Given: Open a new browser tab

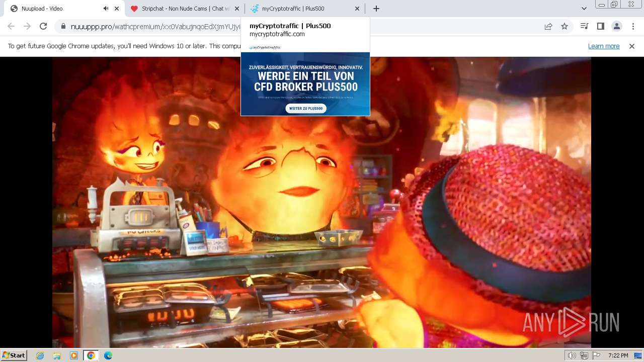Looking at the screenshot, I should [x=376, y=9].
